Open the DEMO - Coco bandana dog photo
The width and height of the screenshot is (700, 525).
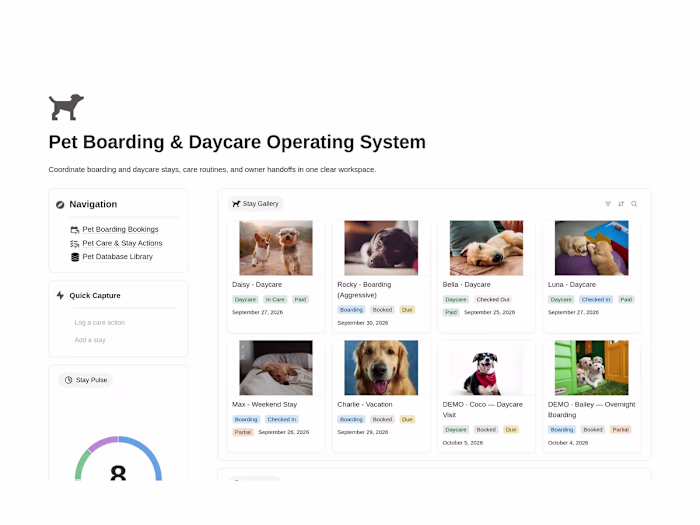pyautogui.click(x=486, y=368)
